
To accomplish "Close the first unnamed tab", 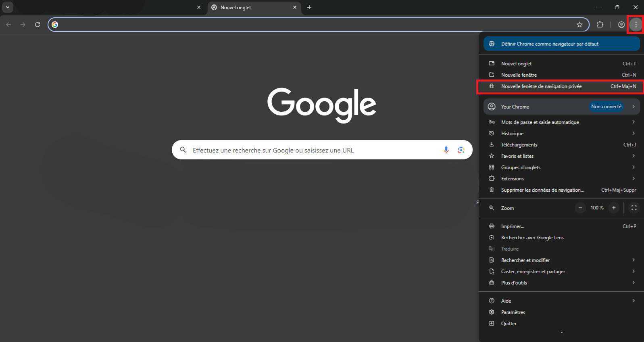I will tap(199, 7).
